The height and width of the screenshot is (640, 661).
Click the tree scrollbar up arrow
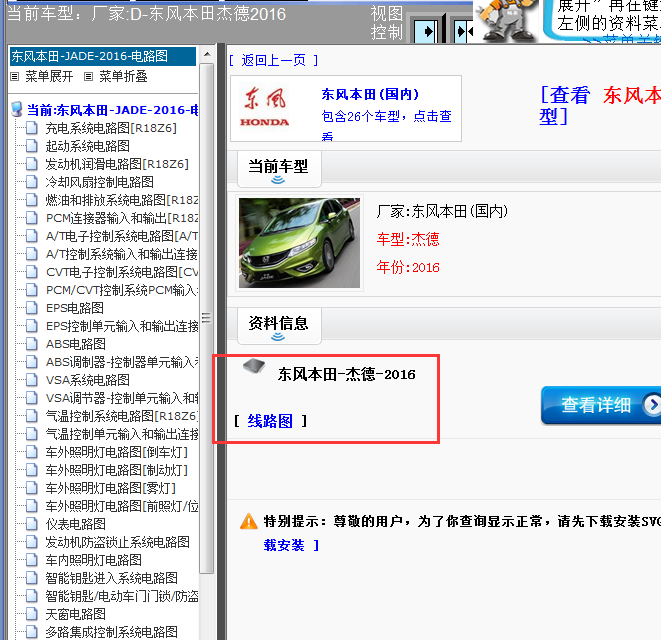[x=207, y=54]
